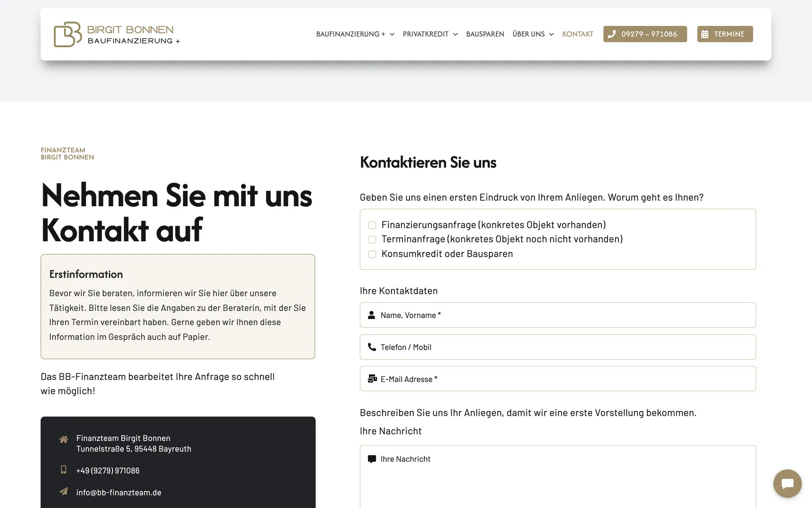The height and width of the screenshot is (508, 812).
Task: Click the mailbox icon in E-Mail field
Action: [372, 379]
